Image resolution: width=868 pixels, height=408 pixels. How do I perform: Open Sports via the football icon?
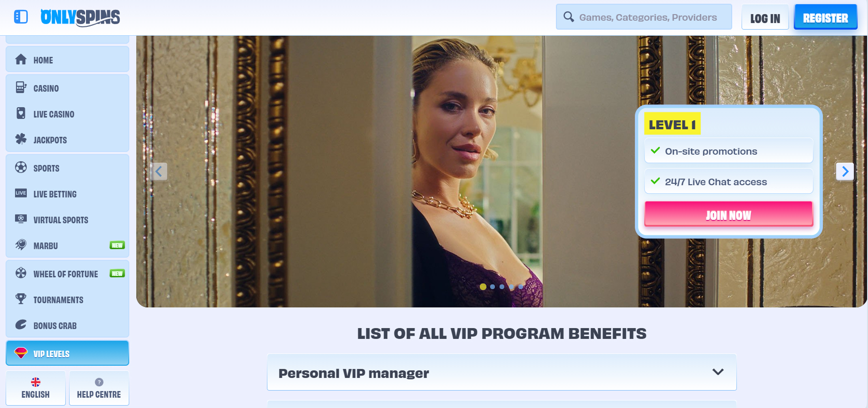pos(21,167)
